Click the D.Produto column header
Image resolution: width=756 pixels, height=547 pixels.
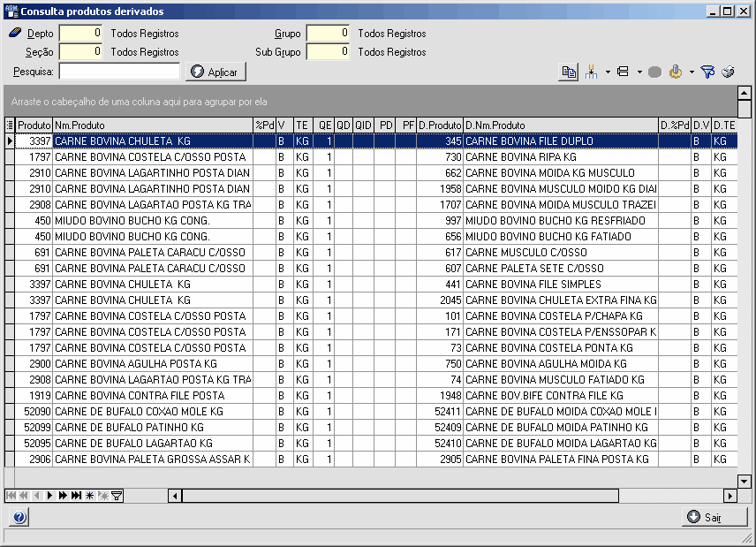440,125
